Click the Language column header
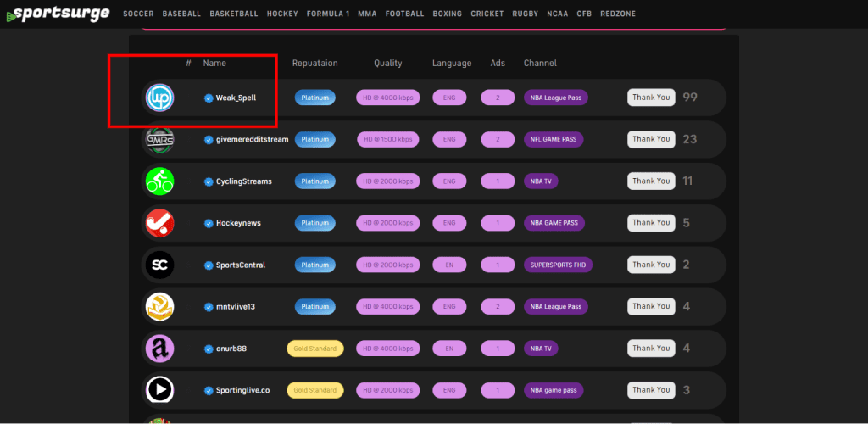Viewport: 868px width, 424px height. 452,63
